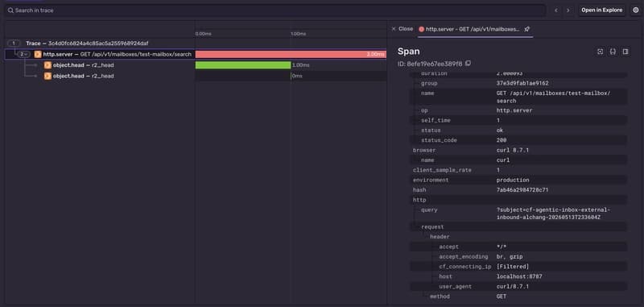Click the panel layout icon in Span header
This screenshot has height=307, width=644.
point(625,52)
